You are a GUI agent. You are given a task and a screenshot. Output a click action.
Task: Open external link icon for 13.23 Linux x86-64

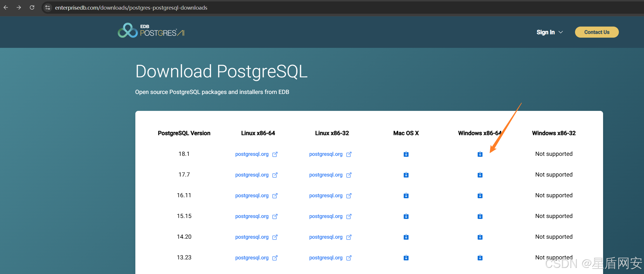275,258
